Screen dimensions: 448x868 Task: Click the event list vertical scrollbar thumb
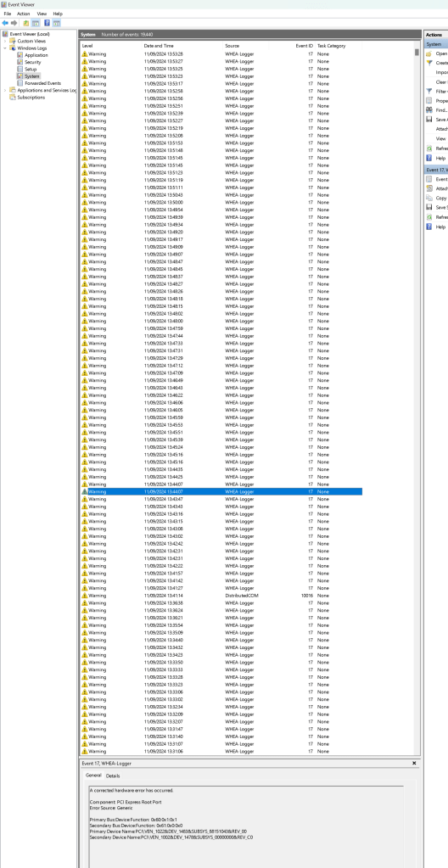tap(417, 53)
